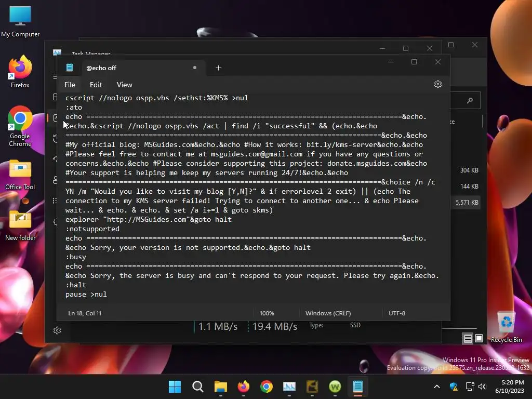Select the 304 KB file row
This screenshot has height=399, width=532.
point(466,170)
